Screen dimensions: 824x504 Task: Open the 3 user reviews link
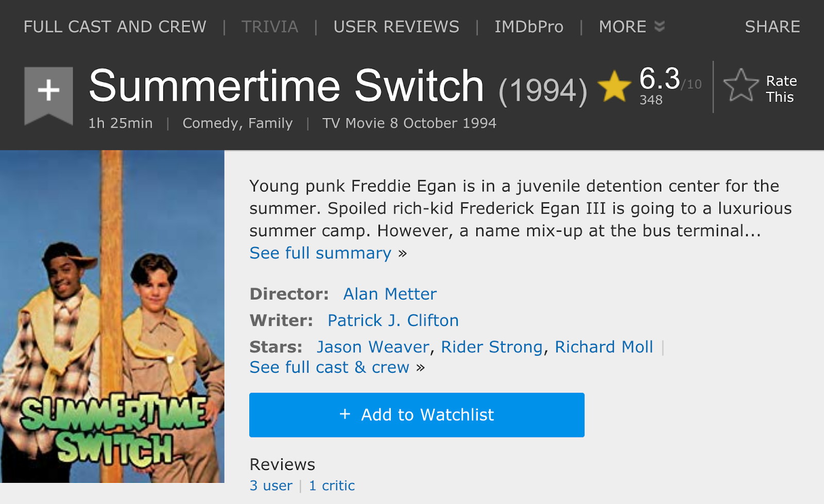pyautogui.click(x=271, y=486)
